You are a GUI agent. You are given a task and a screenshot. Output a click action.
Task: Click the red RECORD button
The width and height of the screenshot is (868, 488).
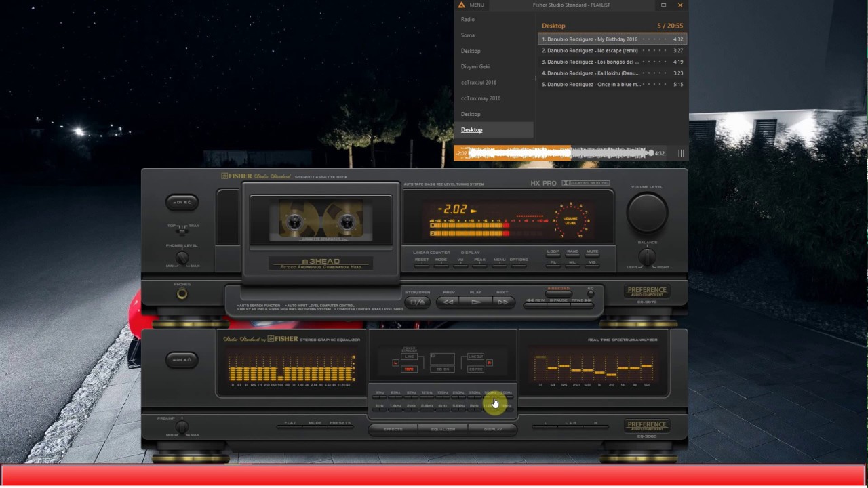[559, 293]
